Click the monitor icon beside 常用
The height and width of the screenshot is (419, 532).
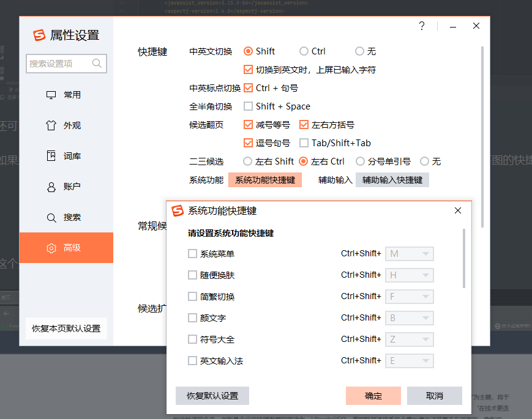[51, 95]
